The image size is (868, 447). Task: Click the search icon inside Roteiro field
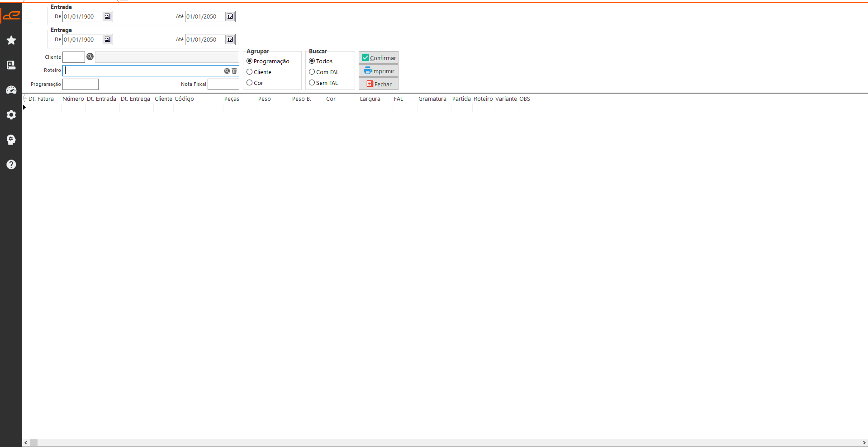227,71
